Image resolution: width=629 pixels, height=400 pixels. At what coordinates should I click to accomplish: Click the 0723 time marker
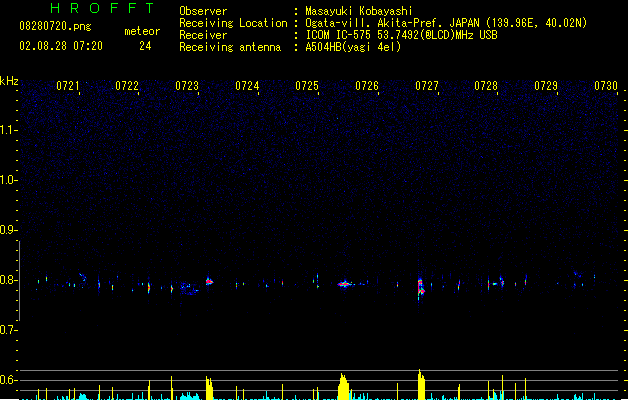(187, 86)
